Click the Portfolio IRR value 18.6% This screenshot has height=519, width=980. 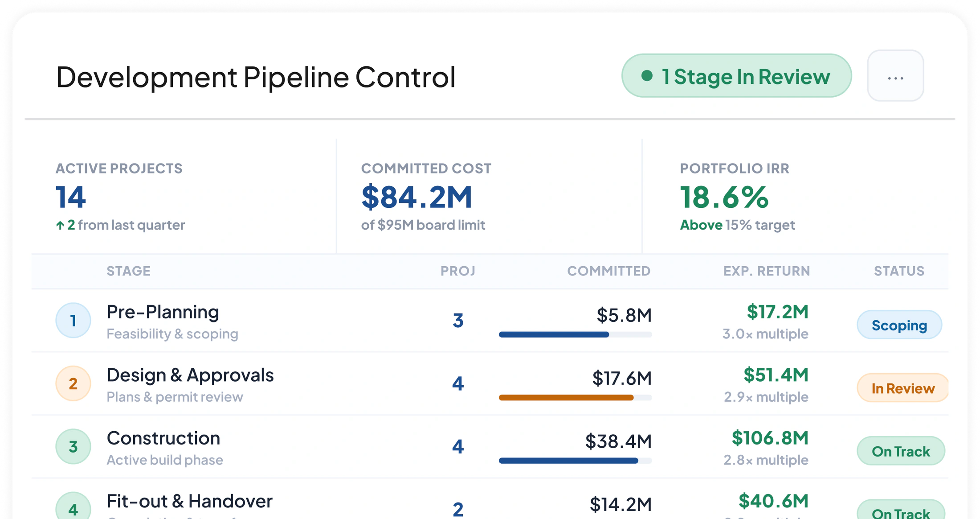(724, 197)
